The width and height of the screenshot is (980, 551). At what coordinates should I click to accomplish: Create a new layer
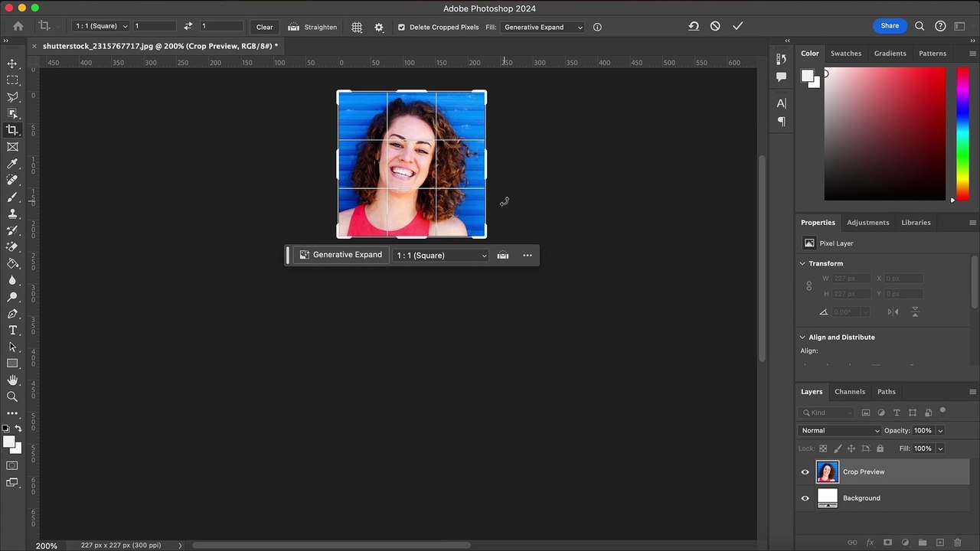[940, 543]
